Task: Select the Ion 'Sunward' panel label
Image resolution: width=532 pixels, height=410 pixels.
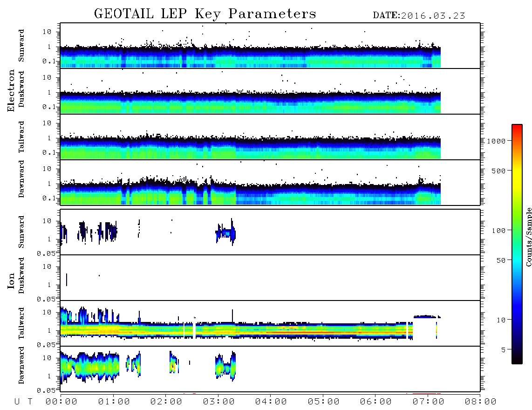Action: click(21, 232)
